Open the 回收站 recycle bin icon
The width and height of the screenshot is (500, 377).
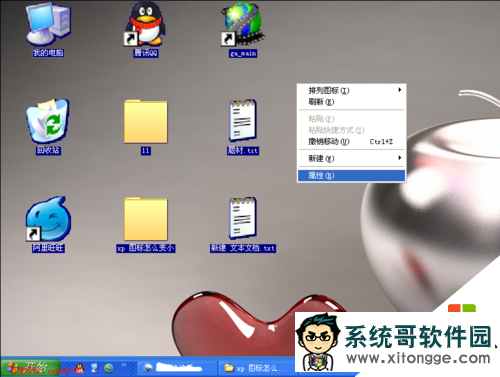pos(48,120)
